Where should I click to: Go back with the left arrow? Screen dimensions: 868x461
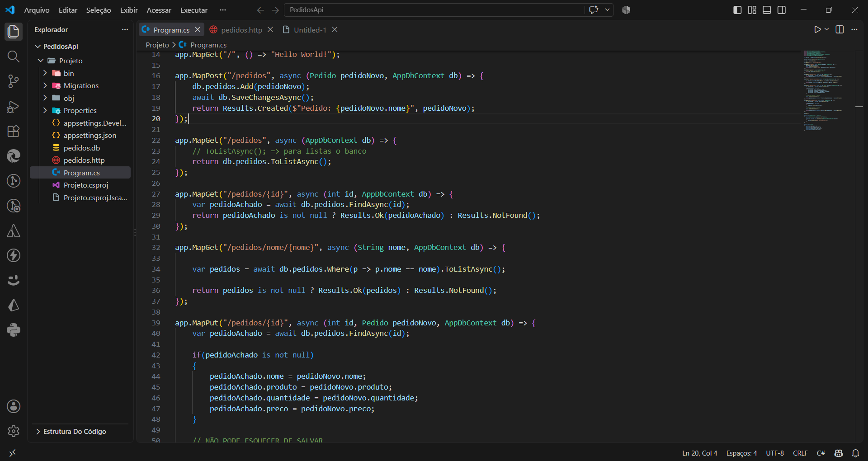260,10
